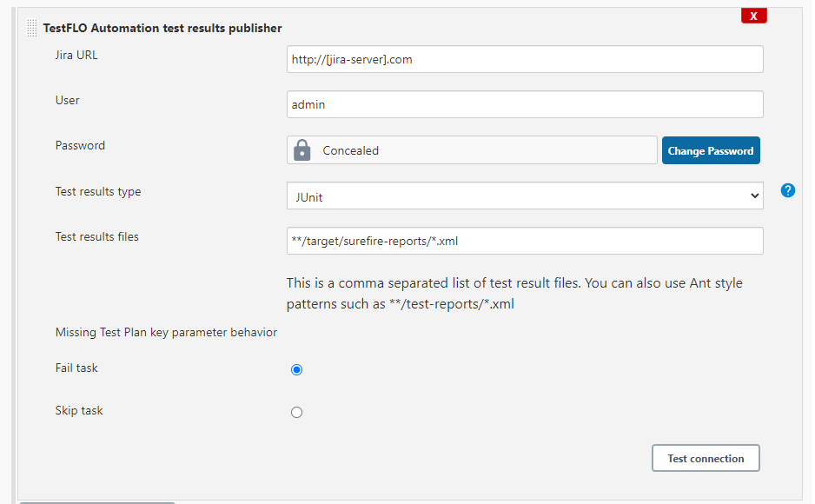
Task: Click the Fail task label text
Action: (76, 368)
